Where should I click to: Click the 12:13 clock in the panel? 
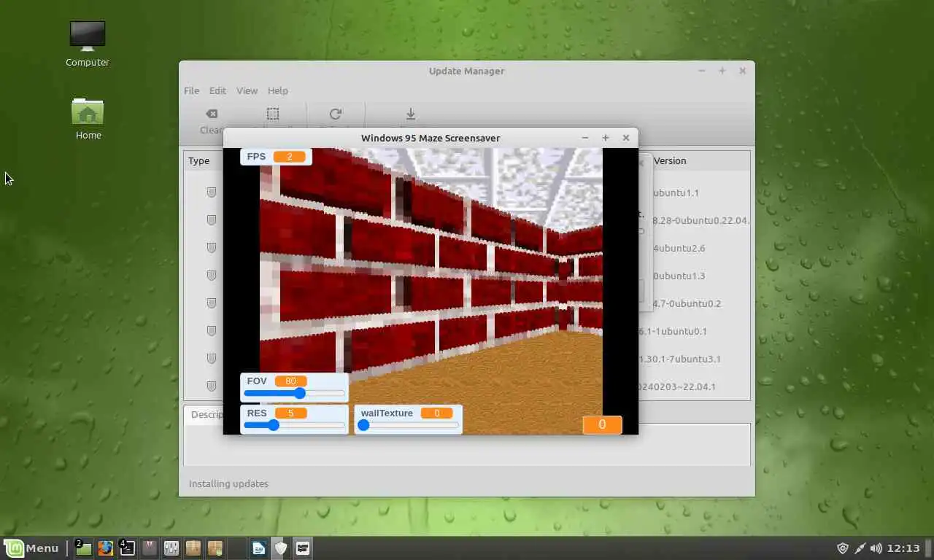(903, 548)
